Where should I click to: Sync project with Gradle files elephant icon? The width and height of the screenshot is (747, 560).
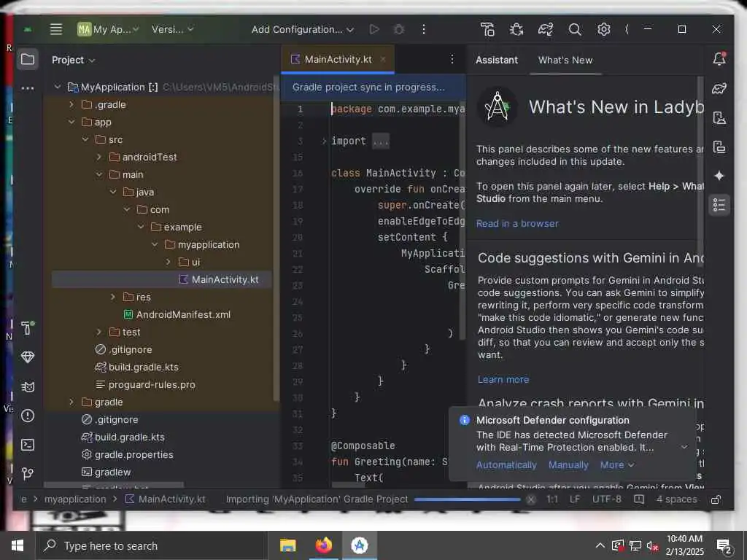point(546,29)
